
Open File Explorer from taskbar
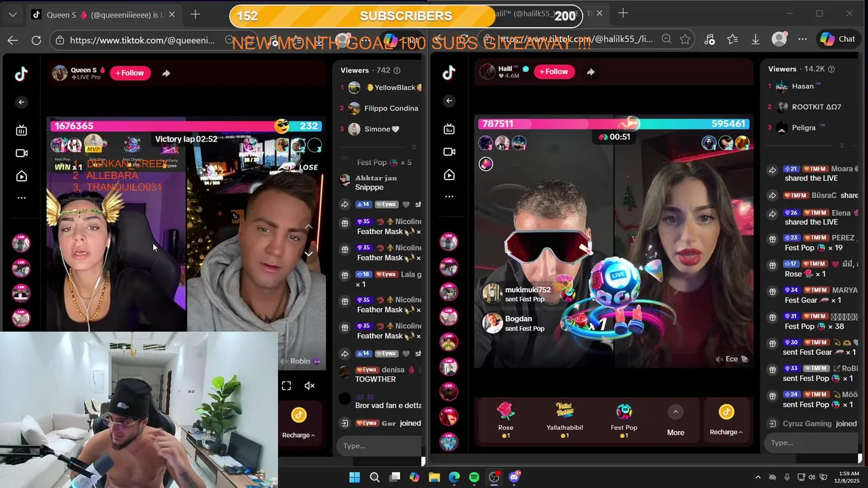tap(434, 477)
